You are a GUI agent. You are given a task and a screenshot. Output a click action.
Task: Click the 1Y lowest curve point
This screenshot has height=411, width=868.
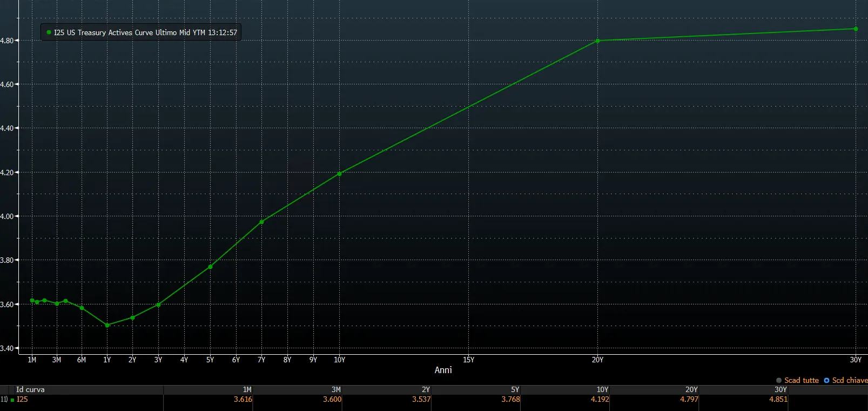107,325
